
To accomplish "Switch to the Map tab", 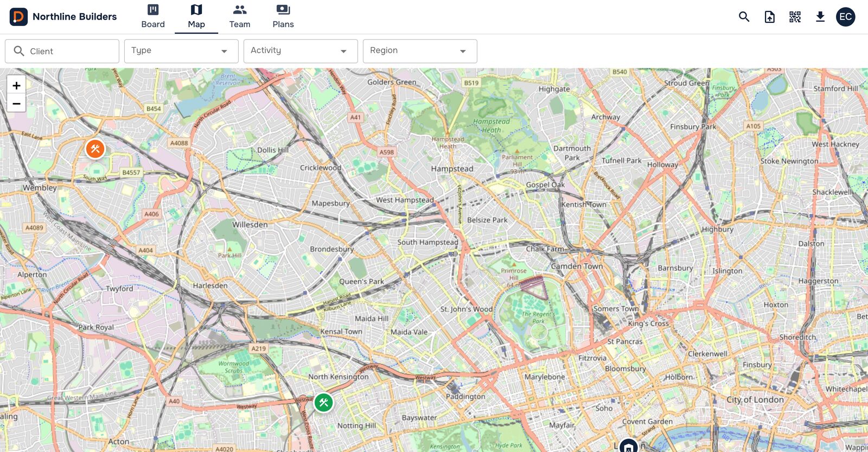I will (196, 17).
